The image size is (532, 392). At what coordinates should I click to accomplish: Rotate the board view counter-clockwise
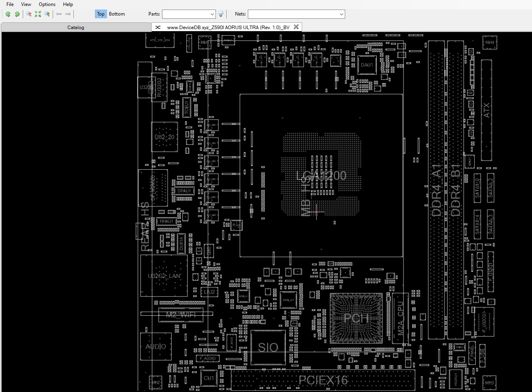[x=8, y=14]
